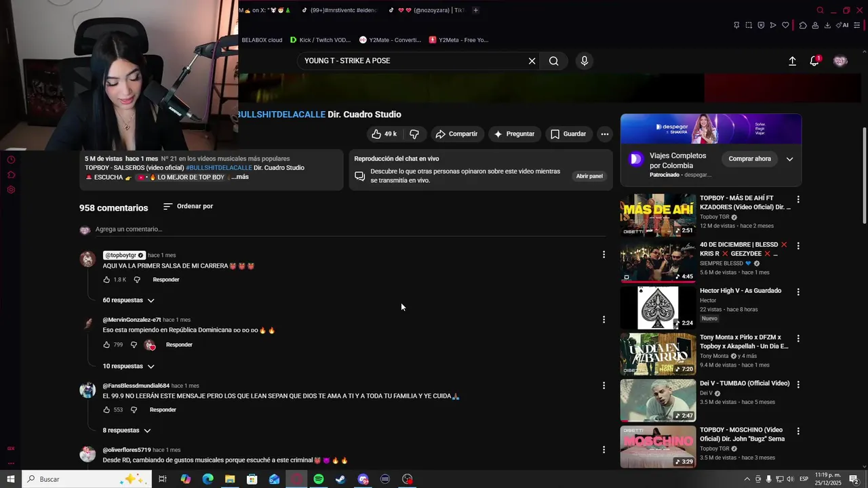Screen dimensions: 868x488
Task: Open the YouTube account avatar menu
Action: pyautogui.click(x=840, y=61)
